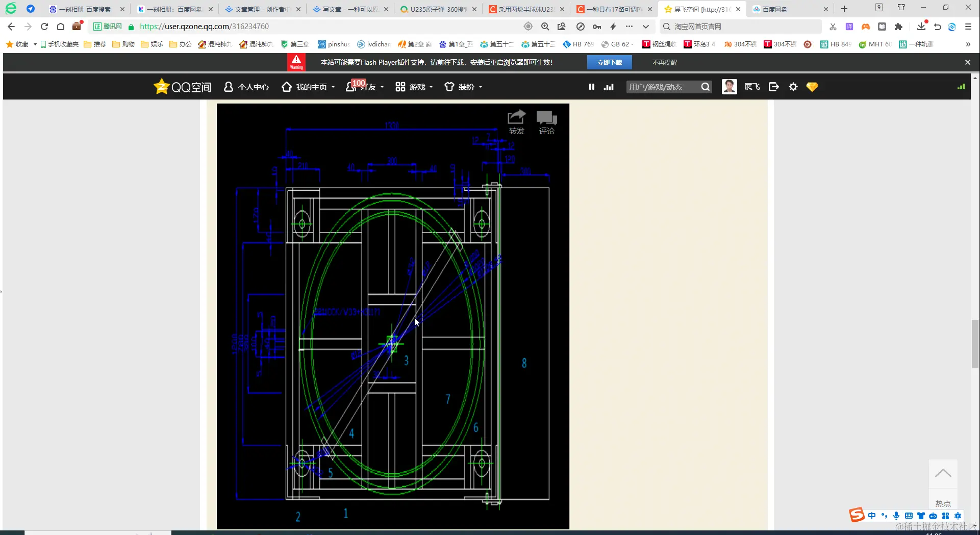
Task: Go back to the previous page
Action: [11, 27]
